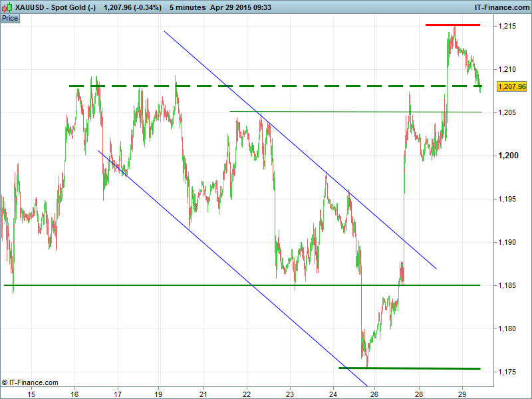Click date label 26 on time axis
532x399 pixels.
374,393
